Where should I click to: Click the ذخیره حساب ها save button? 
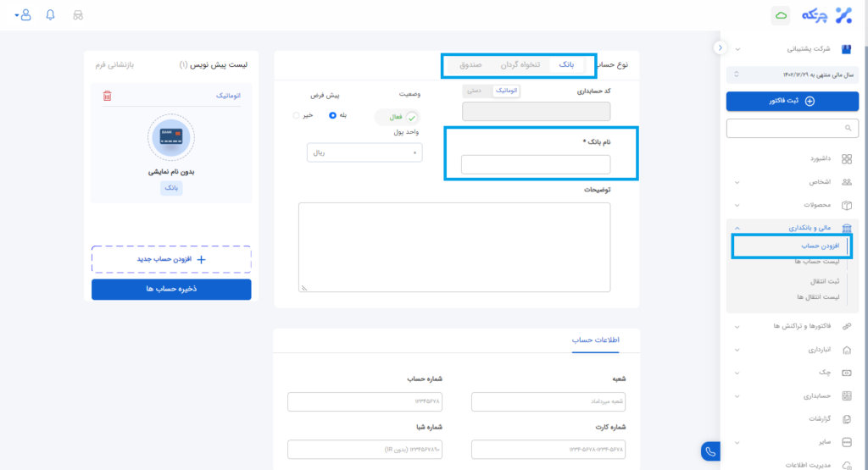pos(171,289)
